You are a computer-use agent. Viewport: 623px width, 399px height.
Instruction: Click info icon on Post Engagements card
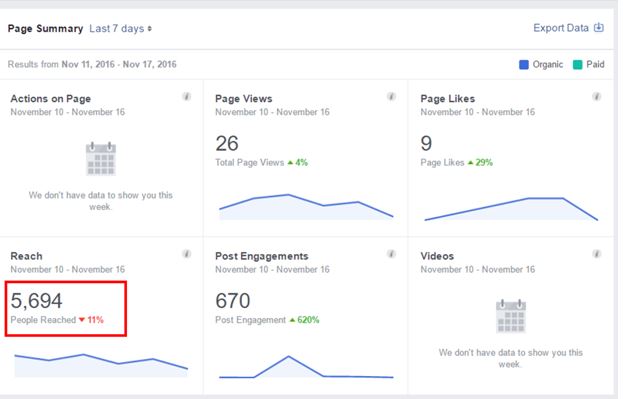point(391,254)
